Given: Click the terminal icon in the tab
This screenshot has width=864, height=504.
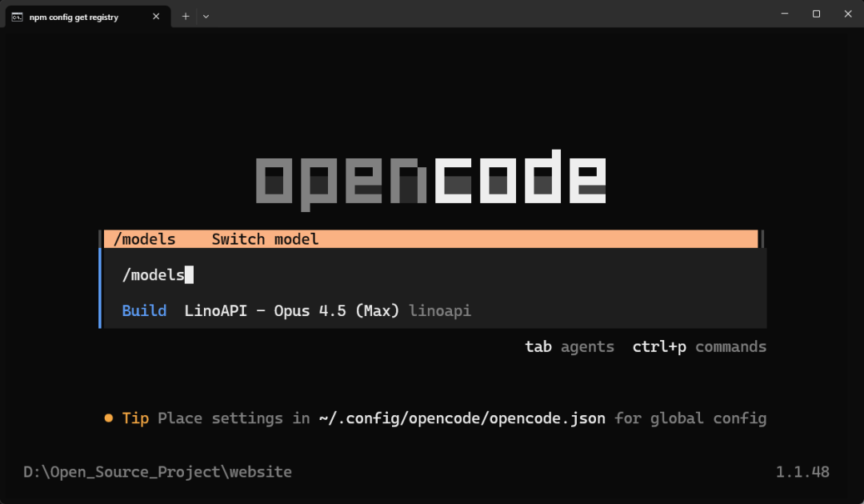Looking at the screenshot, I should pos(17,17).
